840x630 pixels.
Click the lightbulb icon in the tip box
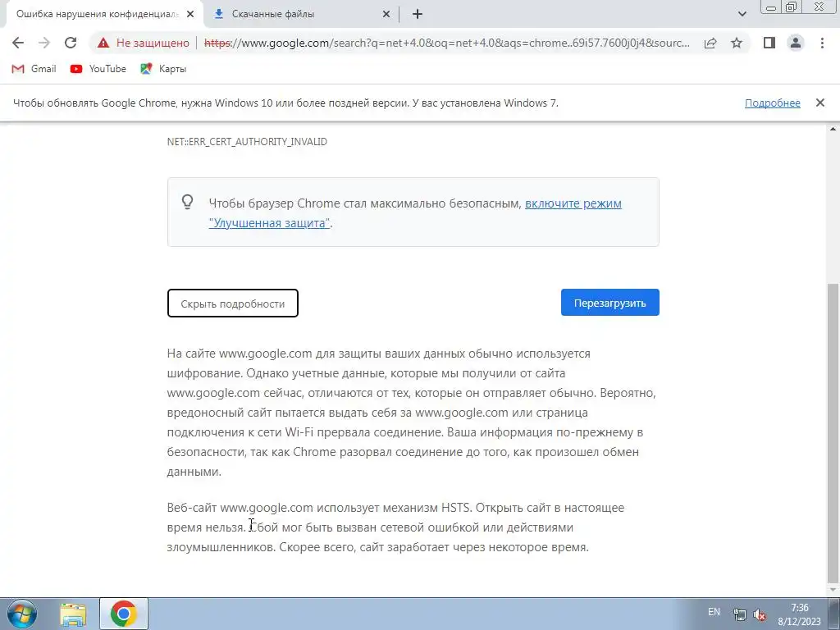point(188,202)
